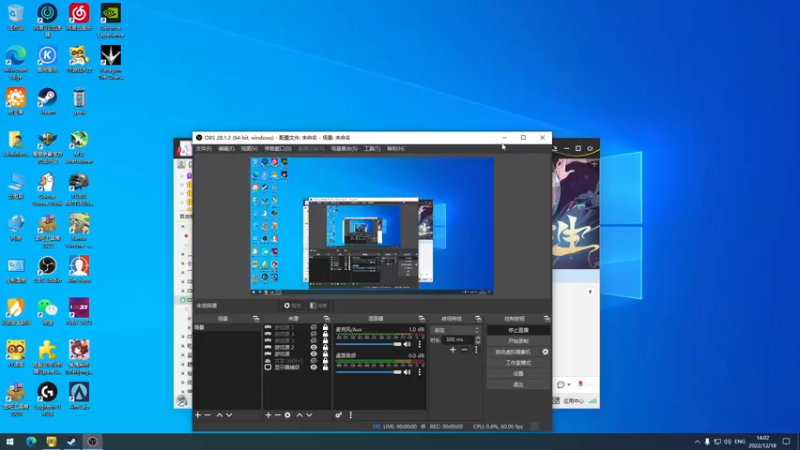Viewport: 800px width, 450px height.
Task: Open Steam desktop shortcut
Action: (47, 101)
